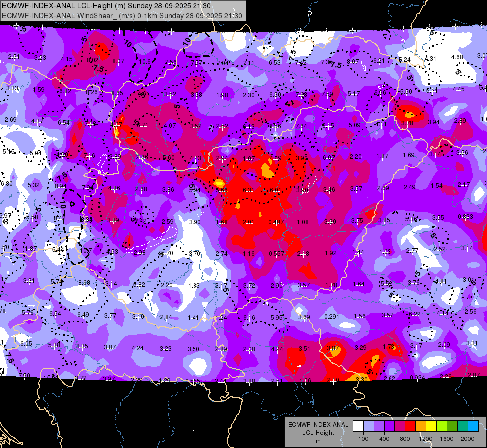The height and width of the screenshot is (448, 487).
Task: Click the vivid violet legend swatch right of 400
Action: coord(390,426)
